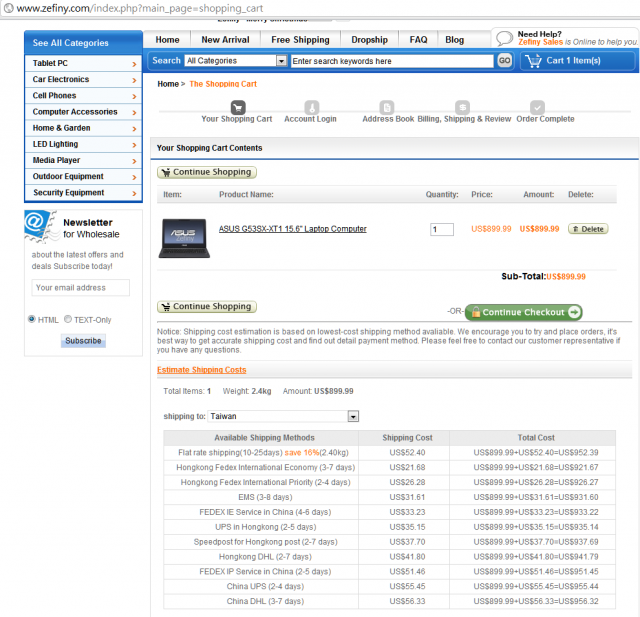
Task: Expand the Home & Garden category arrow
Action: [x=134, y=129]
